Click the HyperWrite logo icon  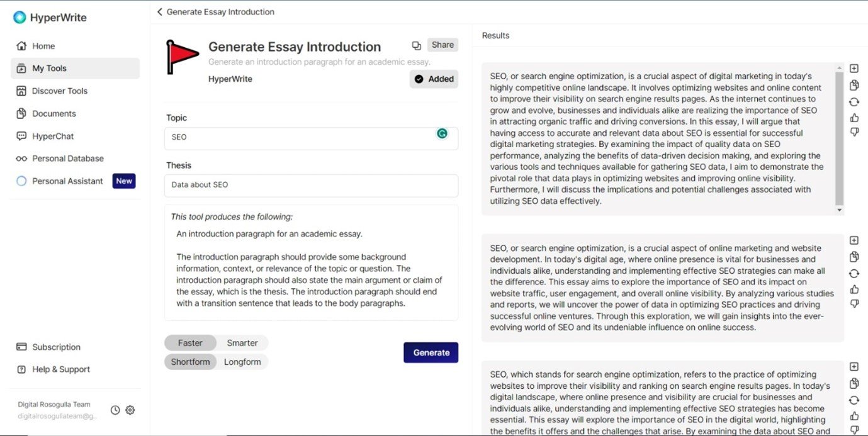point(20,18)
